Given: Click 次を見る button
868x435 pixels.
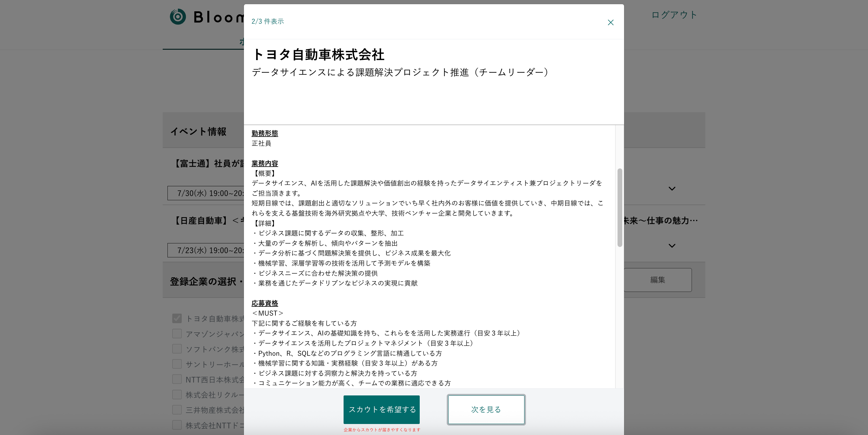Looking at the screenshot, I should 486,409.
